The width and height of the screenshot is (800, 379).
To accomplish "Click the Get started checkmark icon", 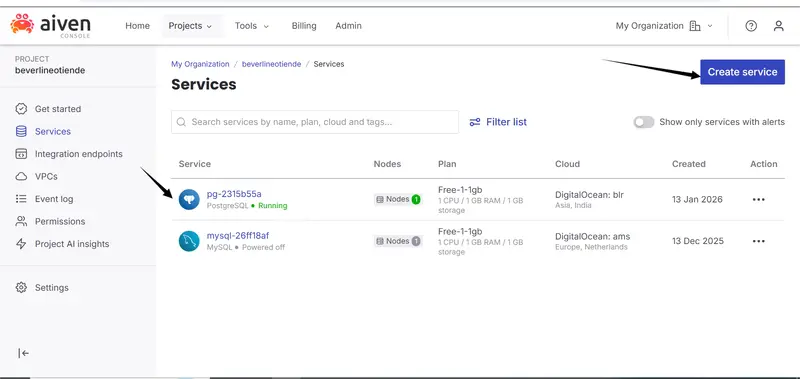I will pos(21,109).
